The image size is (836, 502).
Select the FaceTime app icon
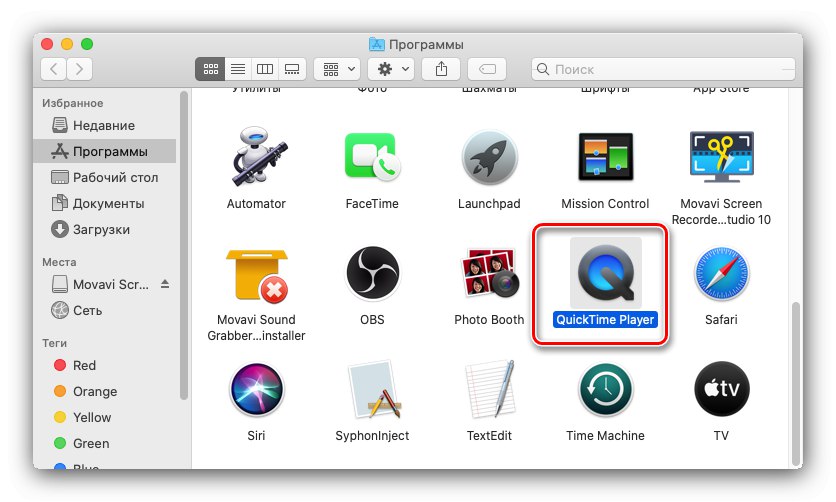point(372,157)
